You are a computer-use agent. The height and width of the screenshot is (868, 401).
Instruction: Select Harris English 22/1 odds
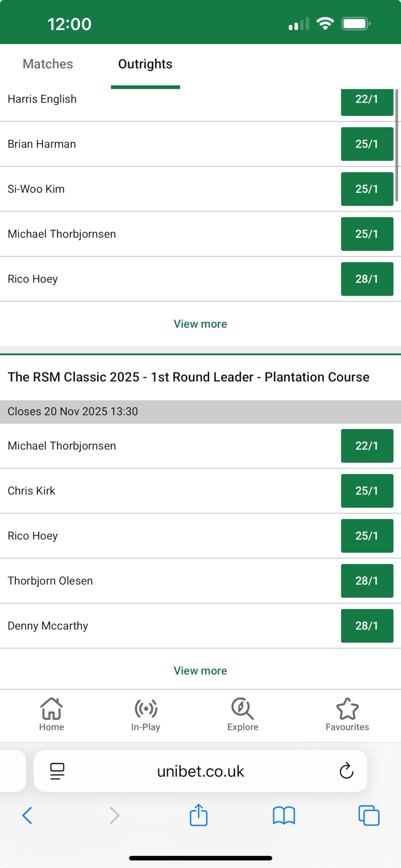pyautogui.click(x=367, y=100)
